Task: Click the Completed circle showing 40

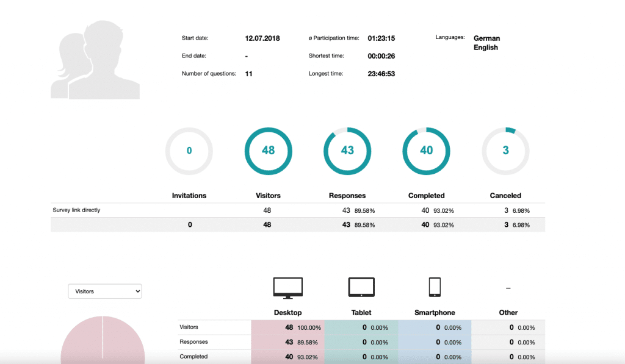Action: [426, 151]
